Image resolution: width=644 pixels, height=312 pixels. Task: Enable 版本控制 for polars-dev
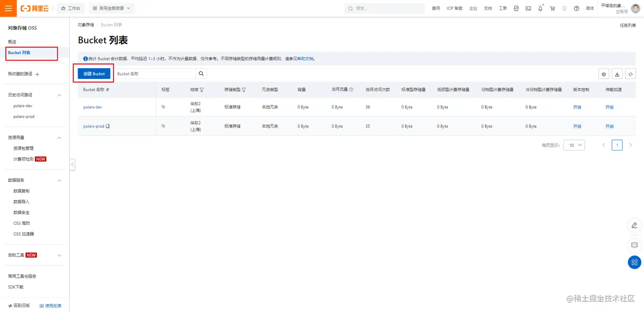point(577,107)
